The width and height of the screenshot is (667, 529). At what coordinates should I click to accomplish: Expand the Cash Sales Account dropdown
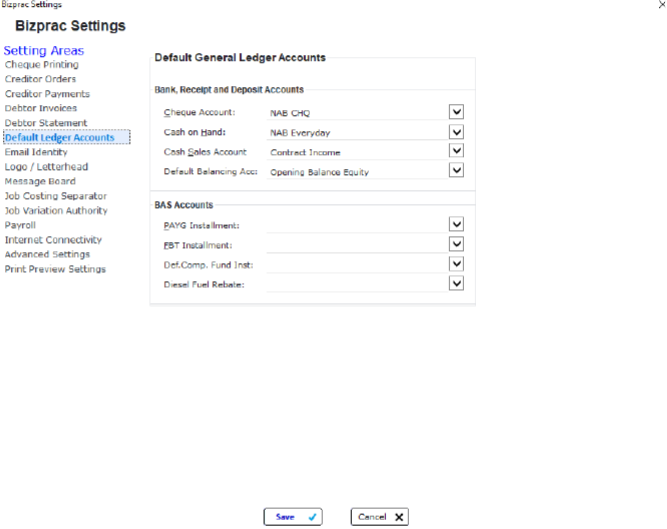point(456,151)
